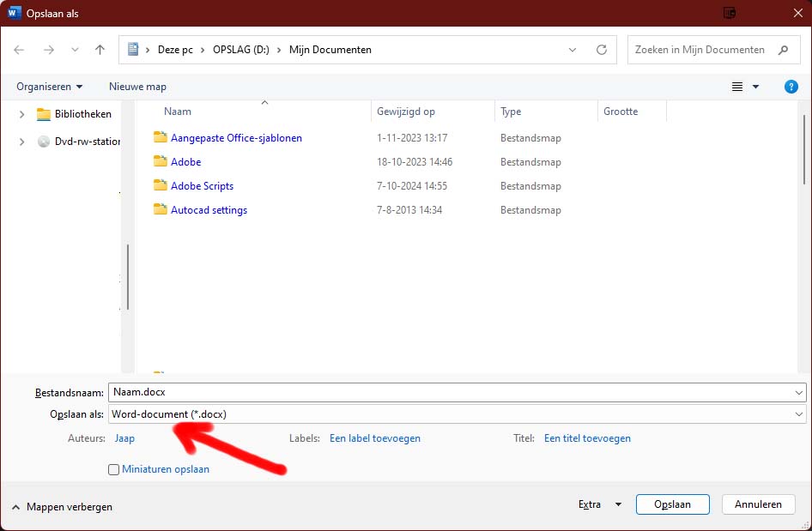Click the Opslaan button

673,504
